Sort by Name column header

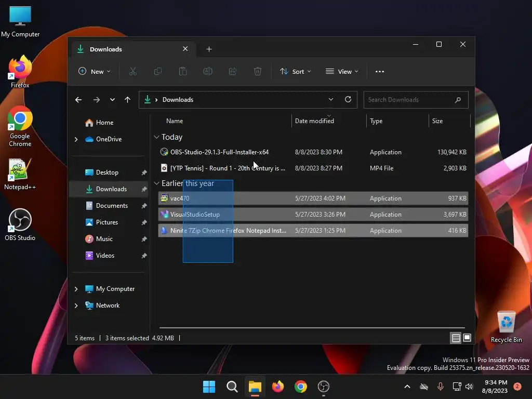(175, 121)
